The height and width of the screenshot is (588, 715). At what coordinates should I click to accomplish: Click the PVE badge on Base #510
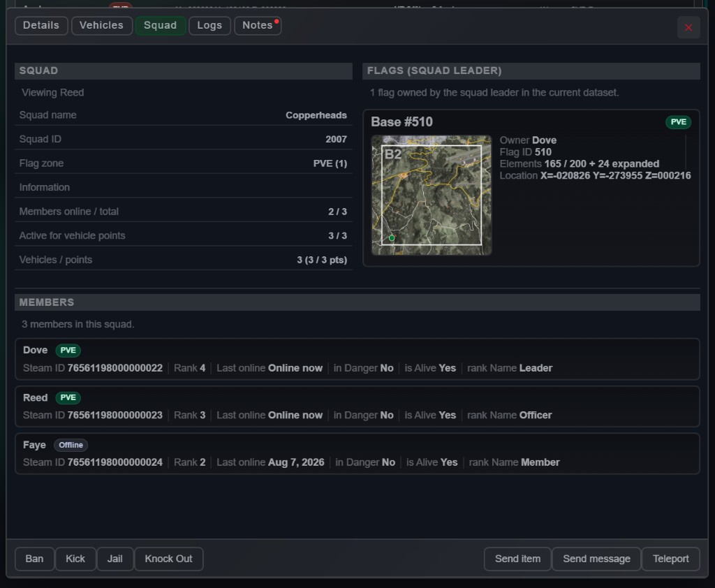[x=678, y=122]
